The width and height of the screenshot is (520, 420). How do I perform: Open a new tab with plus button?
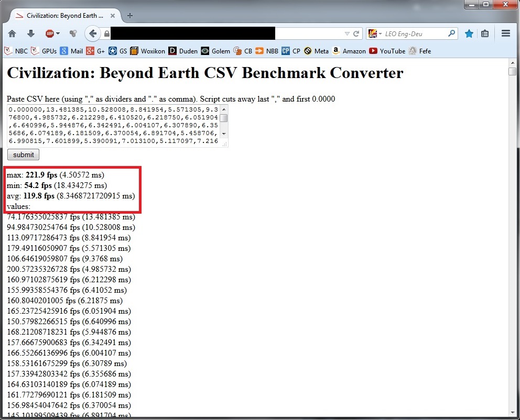click(x=130, y=16)
